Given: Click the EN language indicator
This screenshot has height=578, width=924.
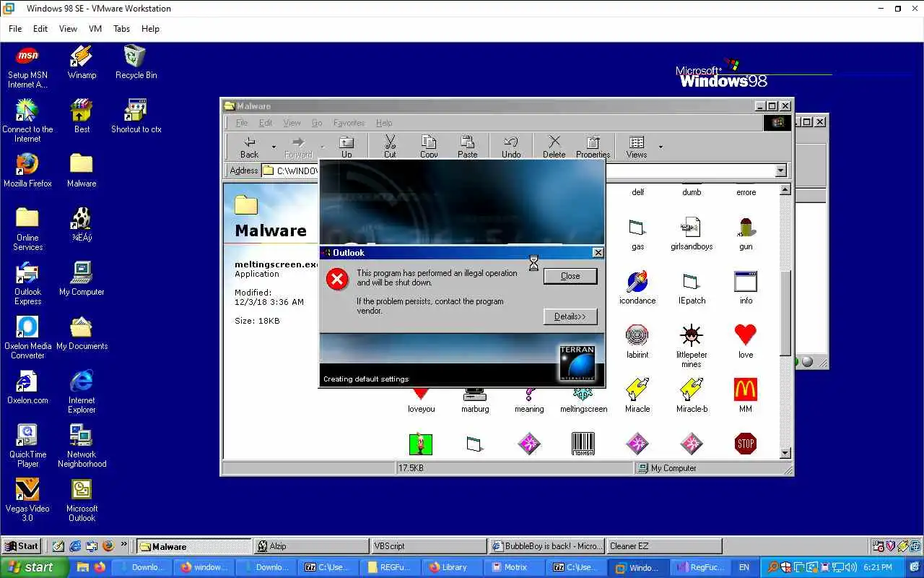Looking at the screenshot, I should click(744, 567).
